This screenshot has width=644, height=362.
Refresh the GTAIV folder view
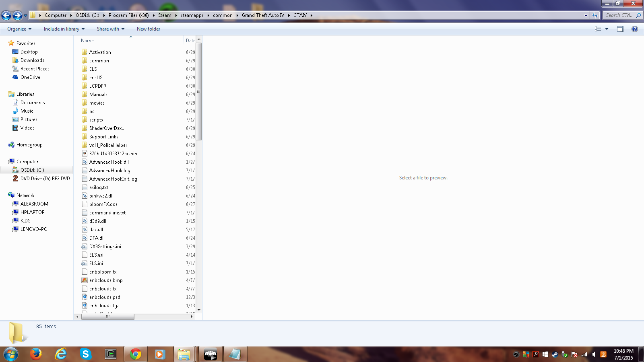point(595,15)
